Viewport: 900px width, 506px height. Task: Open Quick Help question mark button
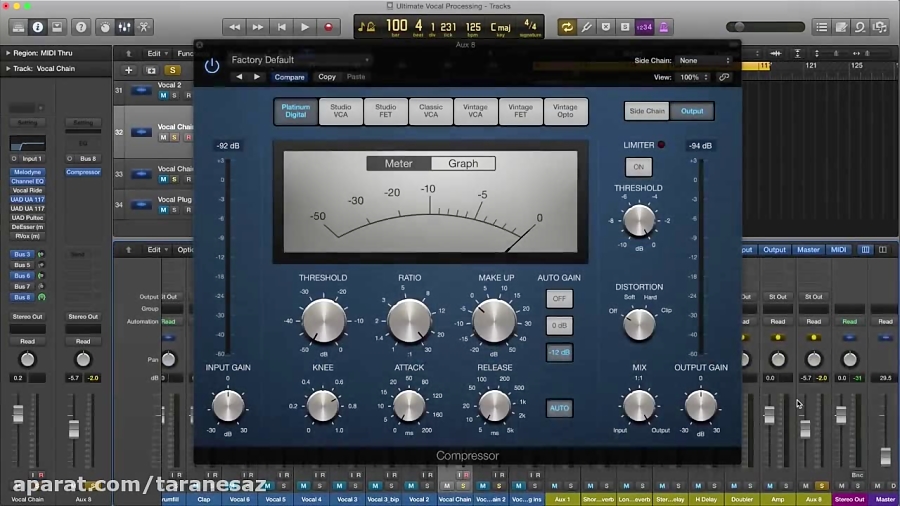pos(81,27)
